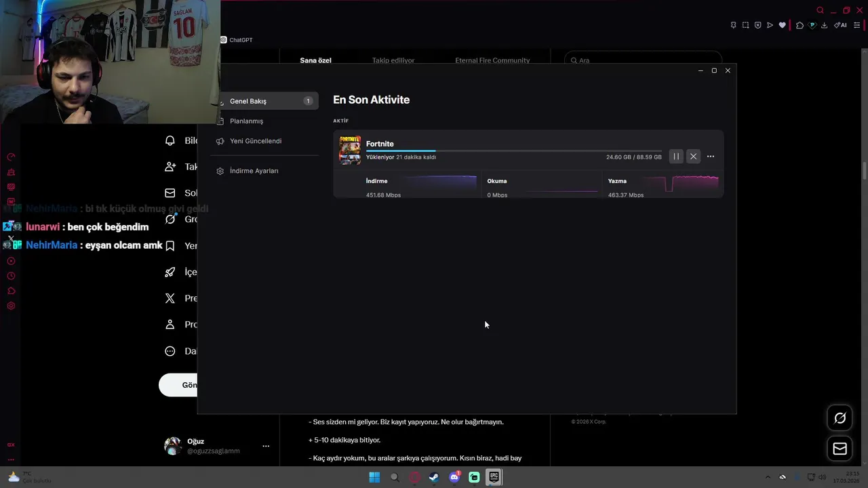This screenshot has height=488, width=868.
Task: Click the megaphone icon beside Yeni Güncellendi
Action: click(x=220, y=141)
